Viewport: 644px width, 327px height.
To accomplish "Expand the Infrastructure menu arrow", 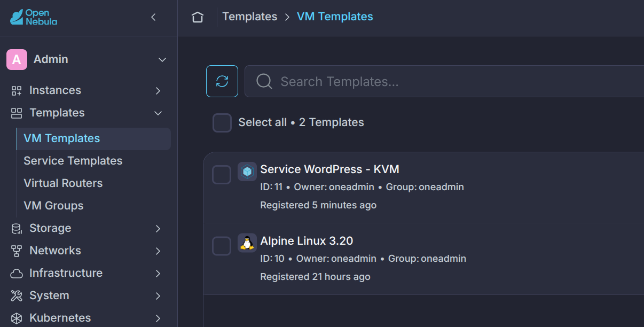I will coord(158,273).
